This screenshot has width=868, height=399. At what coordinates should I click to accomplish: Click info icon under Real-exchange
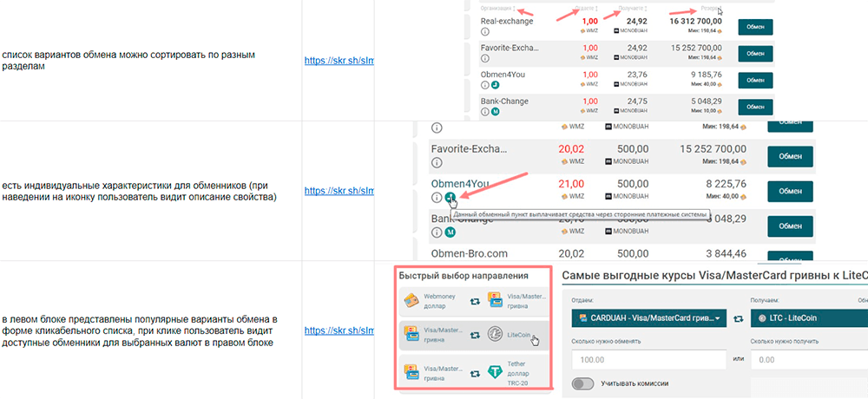[x=485, y=31]
